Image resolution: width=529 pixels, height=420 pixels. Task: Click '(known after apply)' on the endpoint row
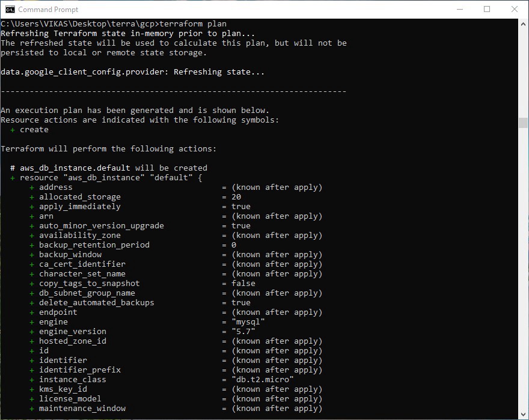tap(277, 312)
